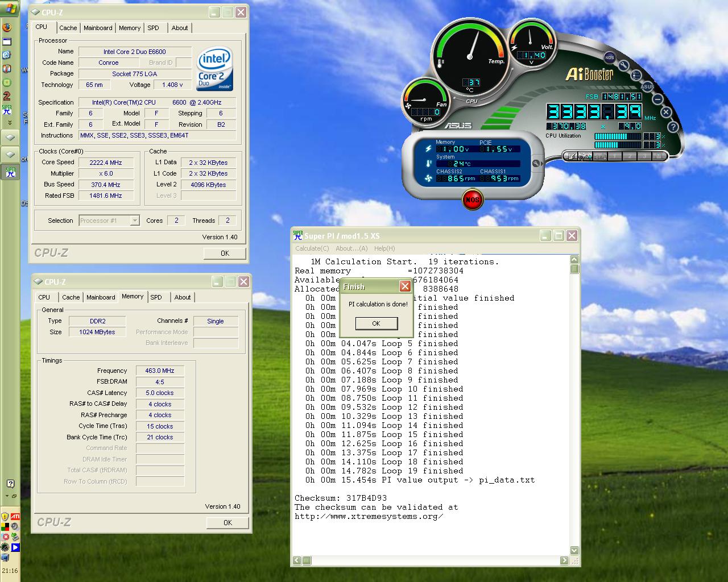Click Super PI vertical scrollbar up arrow
Screen dimensions: 728x582
[x=574, y=260]
